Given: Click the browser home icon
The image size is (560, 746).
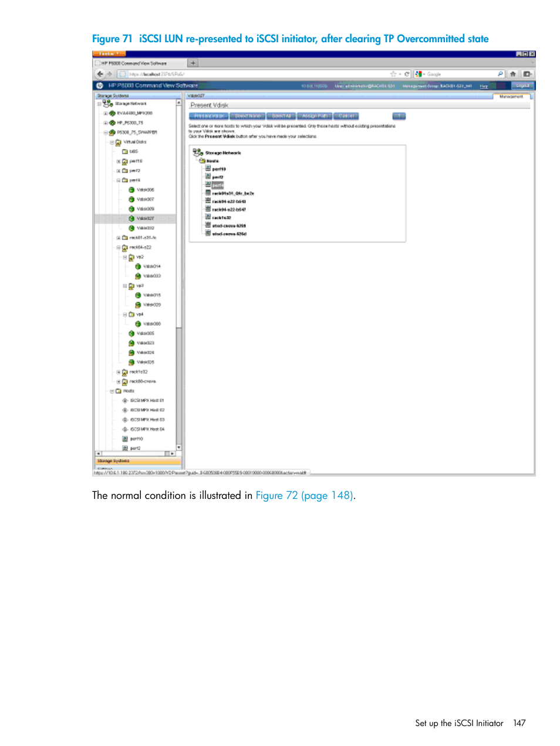Looking at the screenshot, I should [x=513, y=74].
